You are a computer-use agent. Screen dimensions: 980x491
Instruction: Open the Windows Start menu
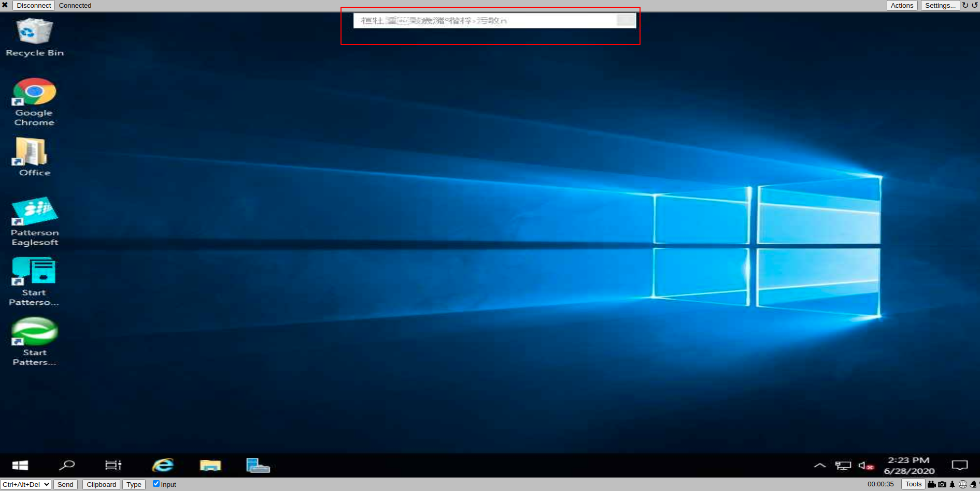pyautogui.click(x=20, y=465)
